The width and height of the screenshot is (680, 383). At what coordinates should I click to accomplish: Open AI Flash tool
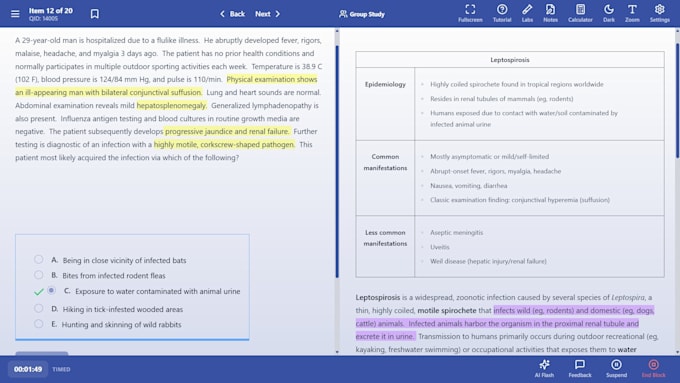point(544,369)
